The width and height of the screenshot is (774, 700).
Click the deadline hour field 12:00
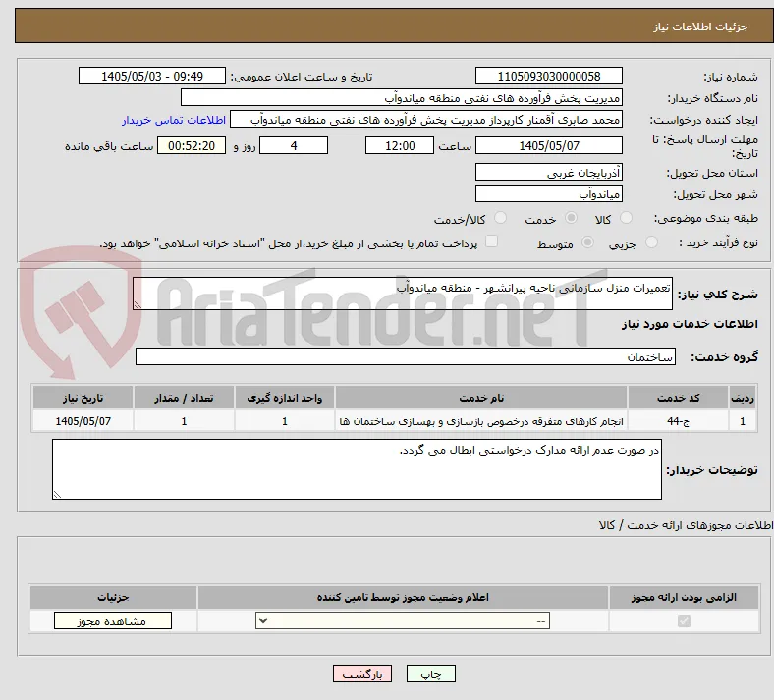tap(400, 145)
